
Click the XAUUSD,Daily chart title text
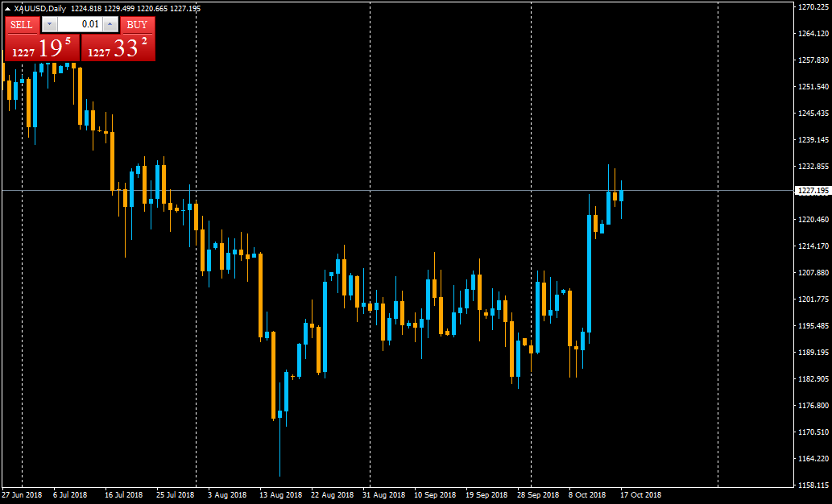tap(40, 9)
